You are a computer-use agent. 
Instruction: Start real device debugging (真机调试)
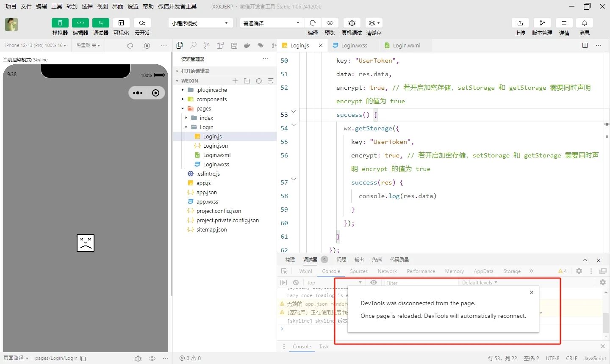tap(352, 23)
